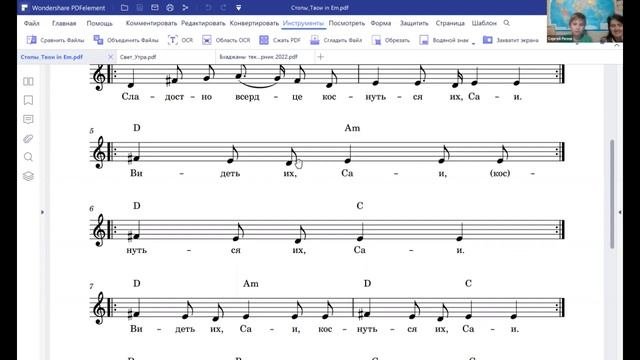640x360 pixels.
Task: Switch to the Редактировать tab
Action: point(203,23)
